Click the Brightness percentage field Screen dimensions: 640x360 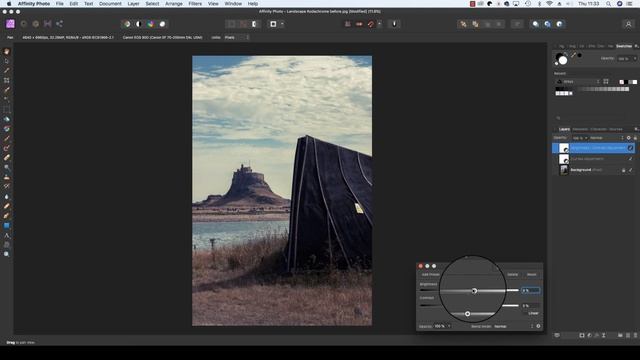click(531, 290)
